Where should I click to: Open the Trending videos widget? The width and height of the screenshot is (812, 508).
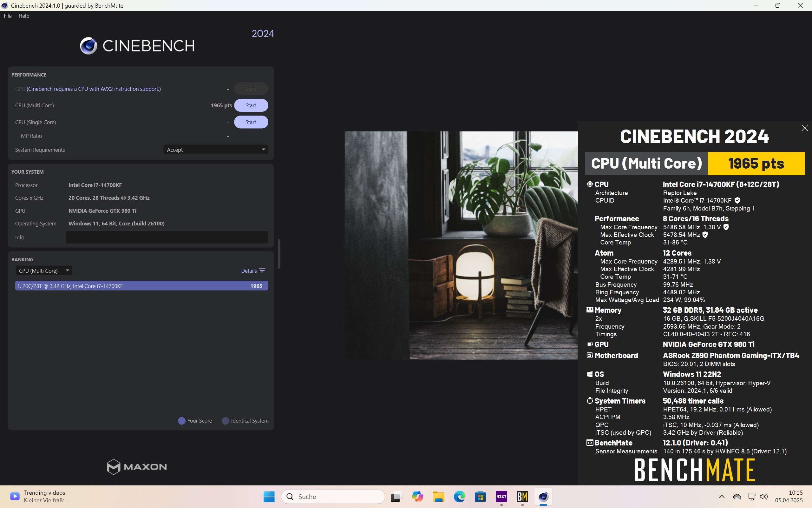click(x=39, y=496)
